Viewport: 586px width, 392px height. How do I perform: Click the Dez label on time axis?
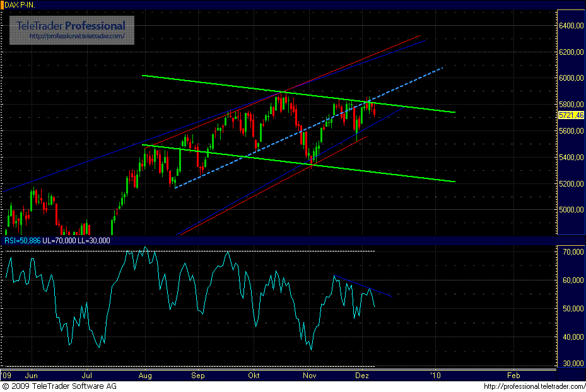pyautogui.click(x=362, y=376)
